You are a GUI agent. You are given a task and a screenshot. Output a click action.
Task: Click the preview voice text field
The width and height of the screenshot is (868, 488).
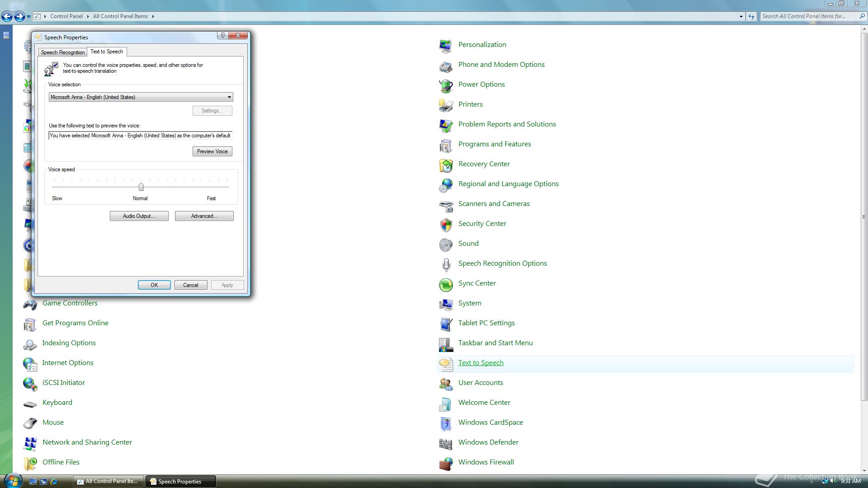pos(140,136)
